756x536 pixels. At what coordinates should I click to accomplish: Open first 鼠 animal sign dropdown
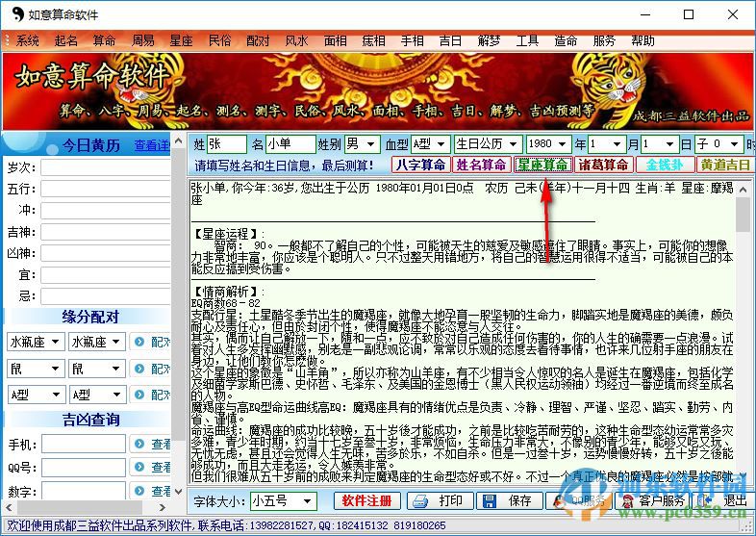click(36, 370)
